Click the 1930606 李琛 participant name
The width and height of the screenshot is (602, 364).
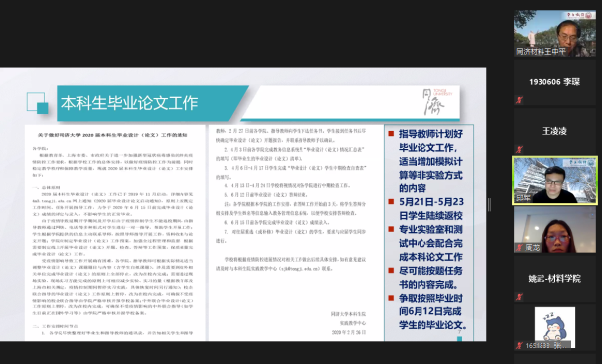tap(554, 82)
